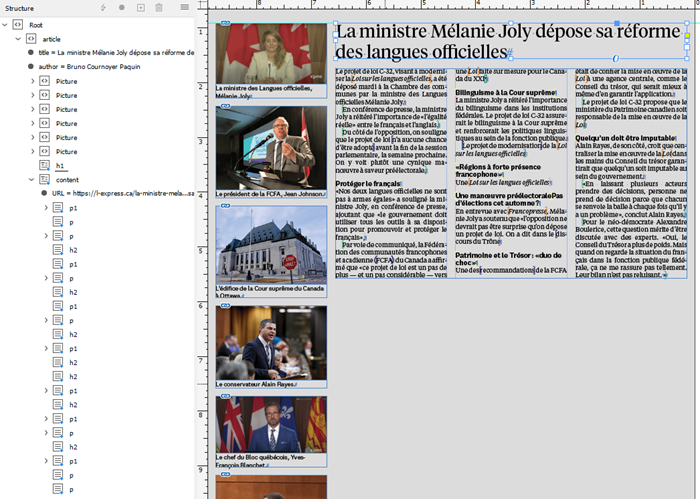Select the Mélanie Joly photo

[271, 54]
